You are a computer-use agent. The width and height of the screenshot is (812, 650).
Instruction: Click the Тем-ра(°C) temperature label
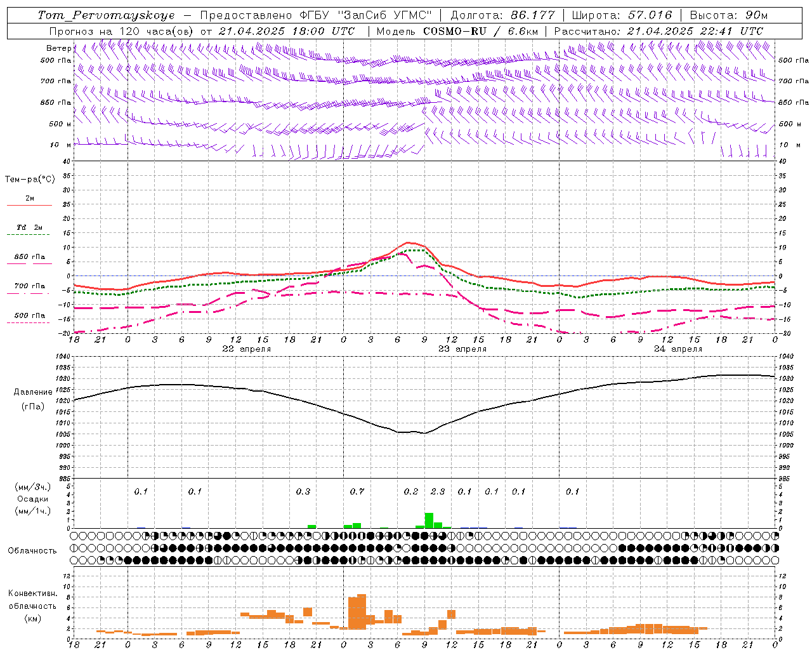click(x=30, y=180)
